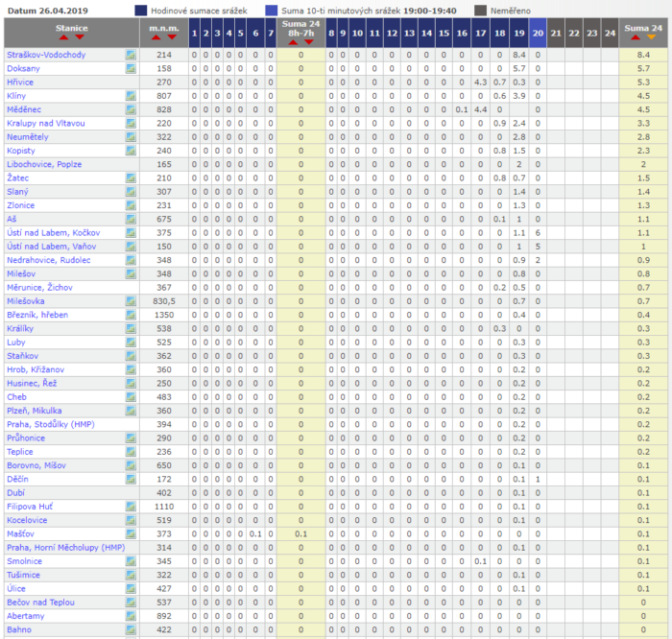Click map icon in Cheb row
Screen dimensions: 672x639
(x=131, y=397)
